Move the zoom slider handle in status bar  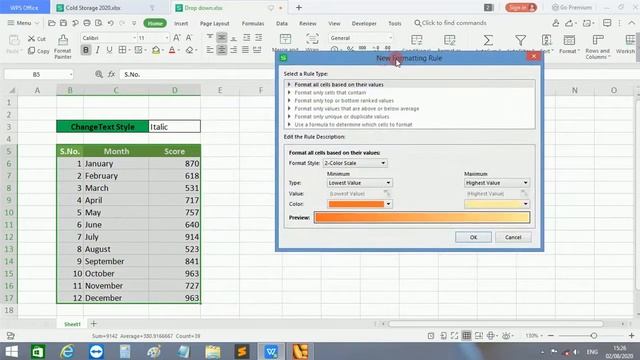[594, 336]
